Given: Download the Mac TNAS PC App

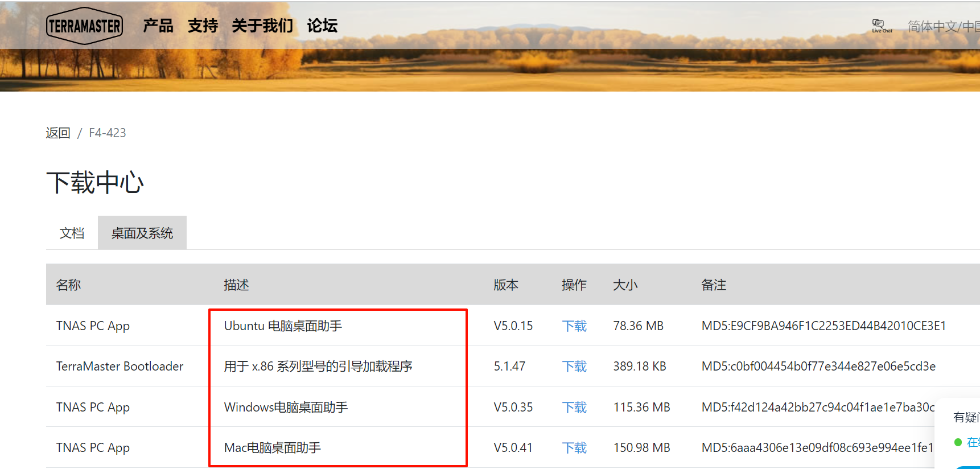Looking at the screenshot, I should pyautogui.click(x=574, y=448).
